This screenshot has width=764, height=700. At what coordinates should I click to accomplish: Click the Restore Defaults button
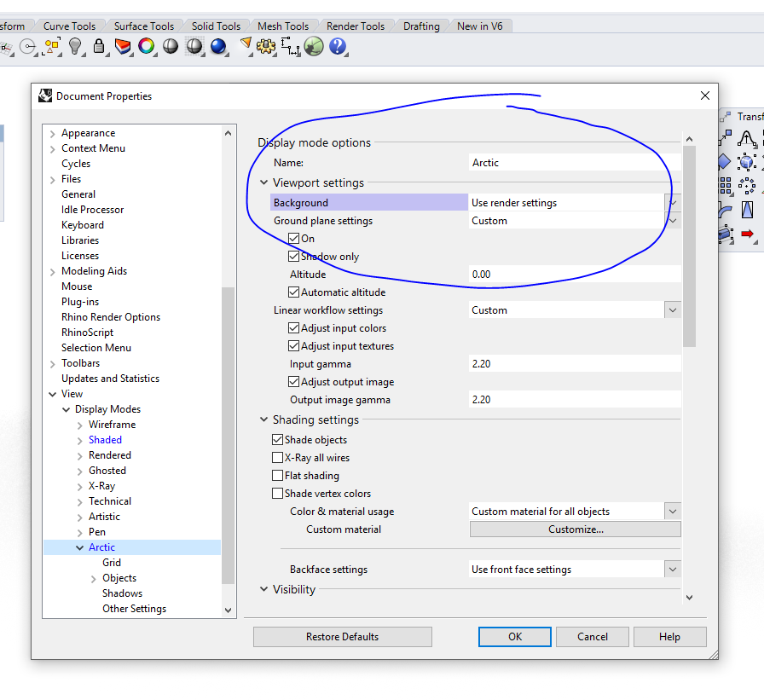[343, 637]
